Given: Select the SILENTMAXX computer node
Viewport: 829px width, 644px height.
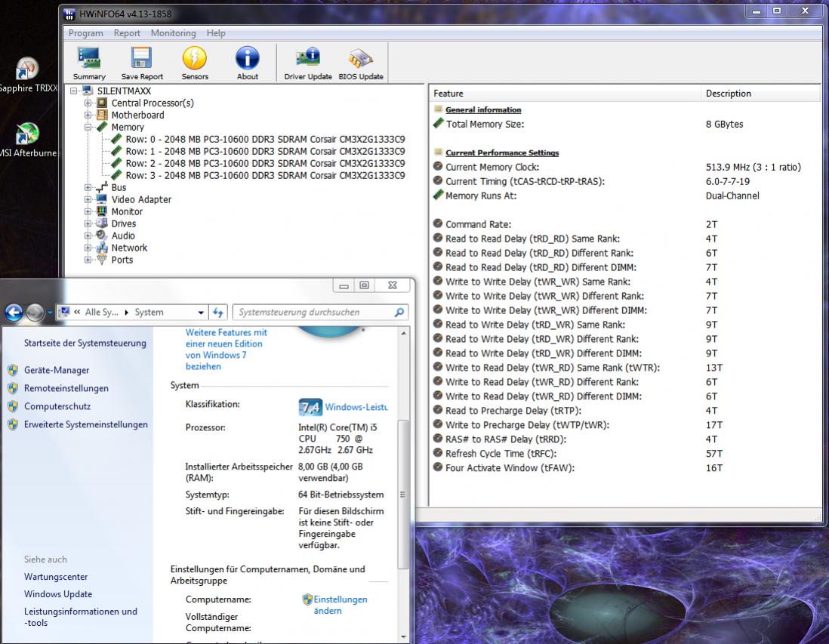Looking at the screenshot, I should (x=124, y=91).
